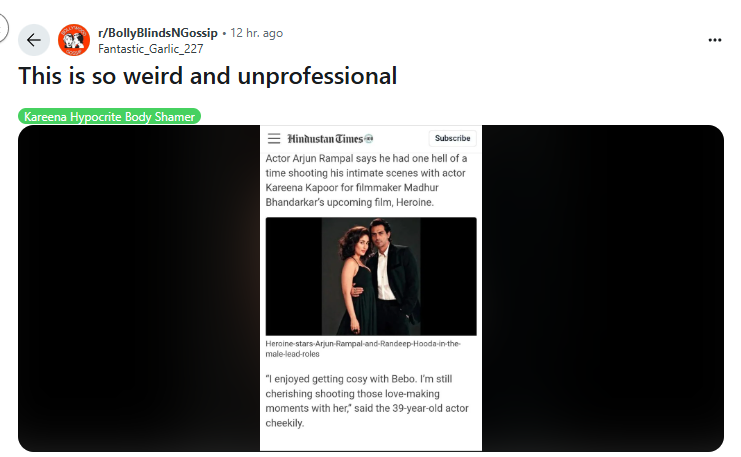The height and width of the screenshot is (457, 741).
Task: Click the black area left of the article screenshot
Action: (139, 288)
